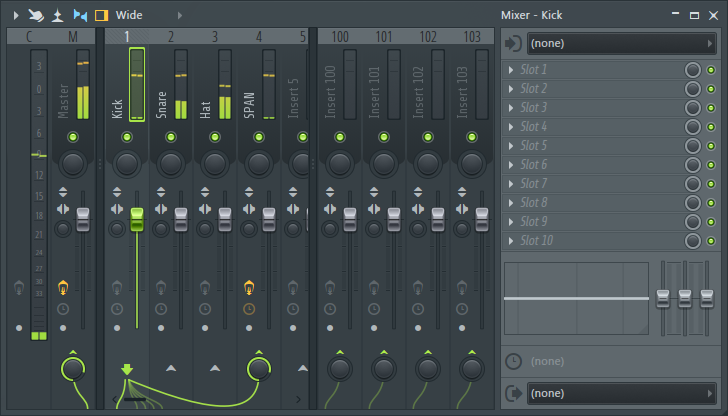
Task: Expand the Slot 3 effect menu arrow
Action: point(511,108)
